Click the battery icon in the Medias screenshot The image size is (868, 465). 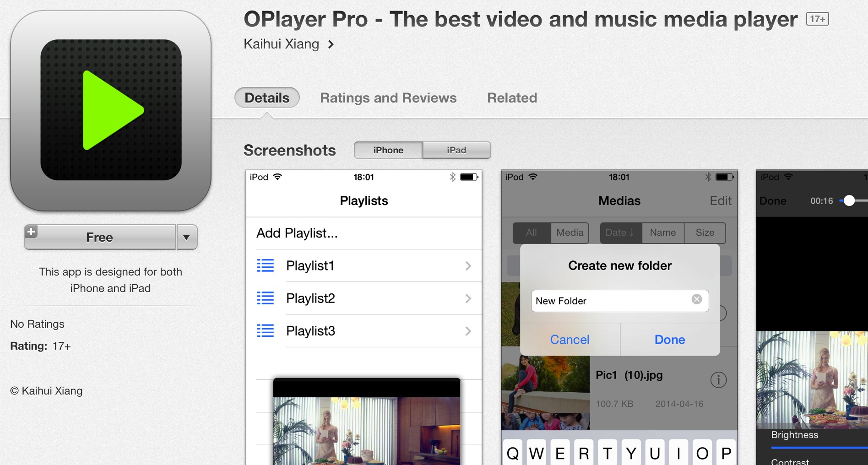click(x=724, y=178)
